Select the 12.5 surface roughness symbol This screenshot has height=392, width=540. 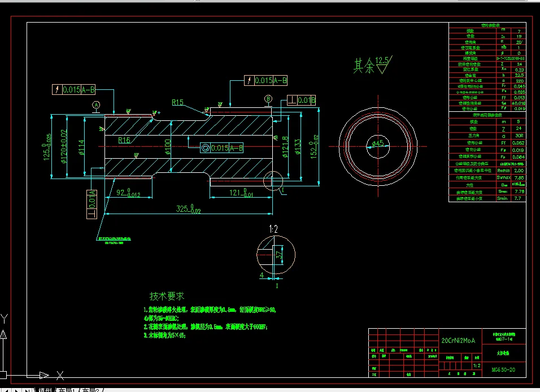click(x=383, y=65)
